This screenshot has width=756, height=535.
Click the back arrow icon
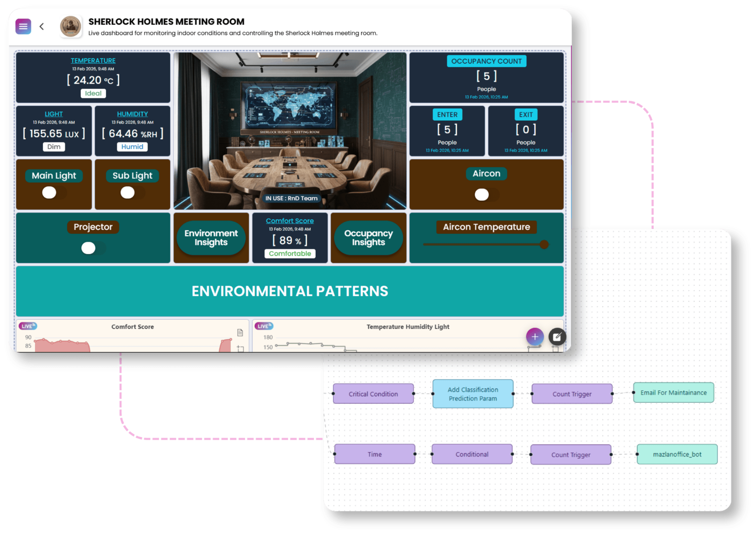42,27
